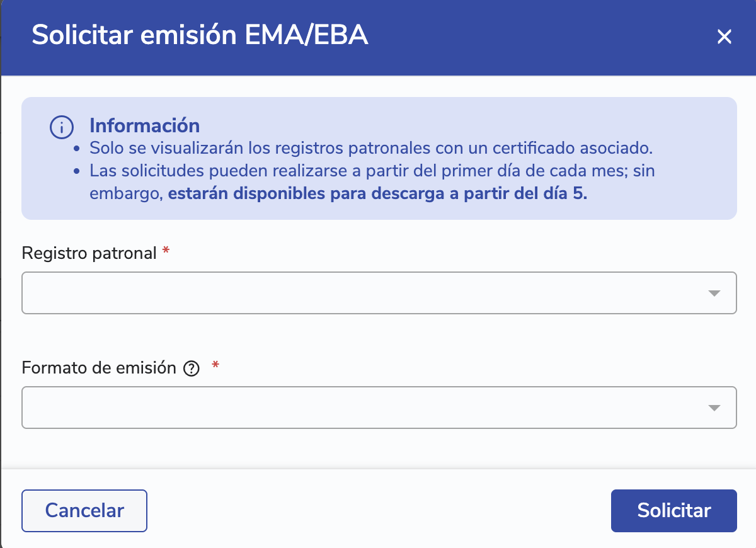Click the help question-mark icon beside Formato de emisión
Viewport: 756px width, 548px height.
point(191,369)
